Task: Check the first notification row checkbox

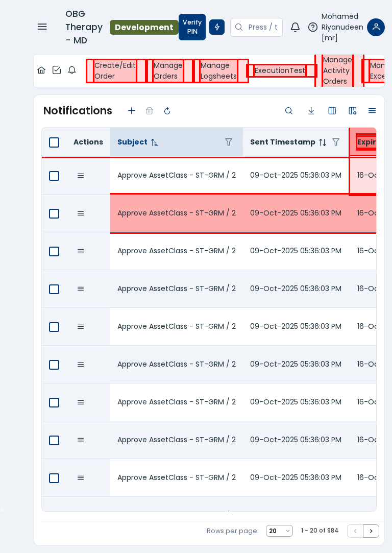Action: pyautogui.click(x=54, y=176)
